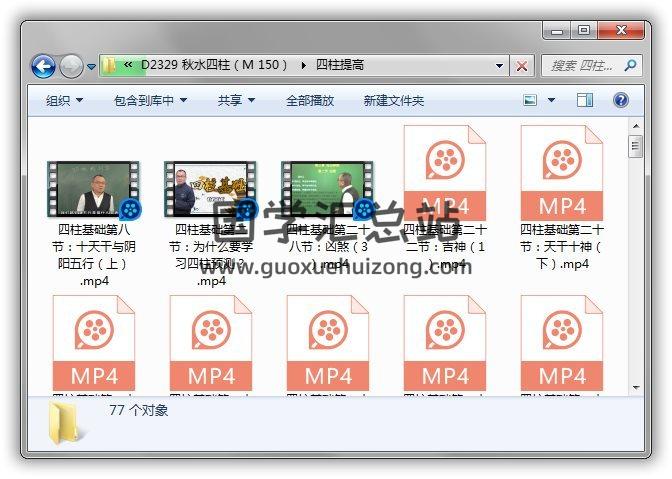Close the explorer window
Viewport: 672px width, 479px height.
(621, 30)
